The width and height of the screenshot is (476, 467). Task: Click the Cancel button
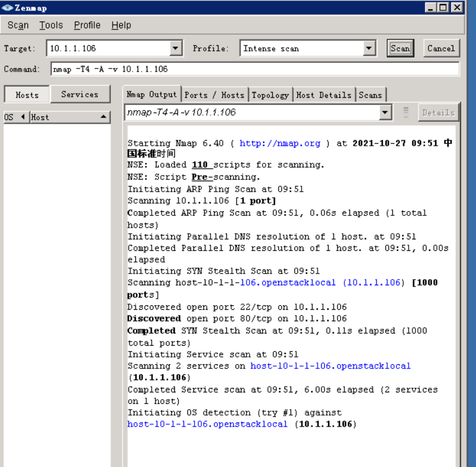pyautogui.click(x=441, y=48)
